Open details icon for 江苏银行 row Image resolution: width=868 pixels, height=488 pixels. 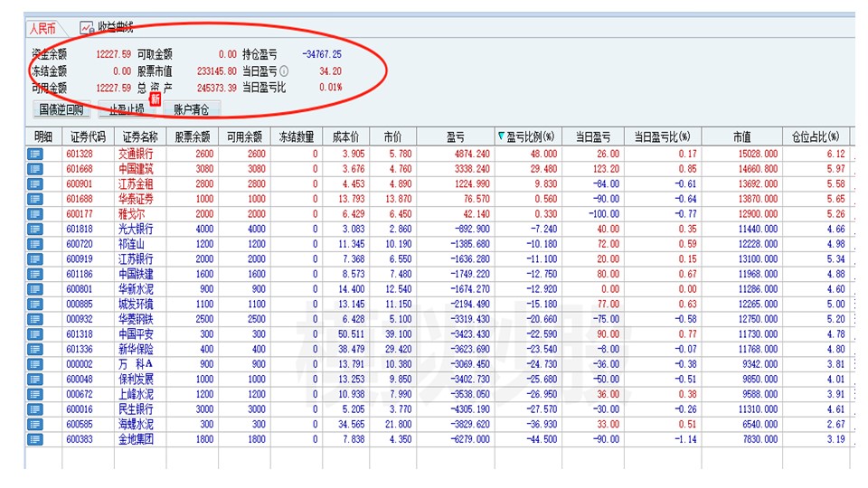pos(35,259)
